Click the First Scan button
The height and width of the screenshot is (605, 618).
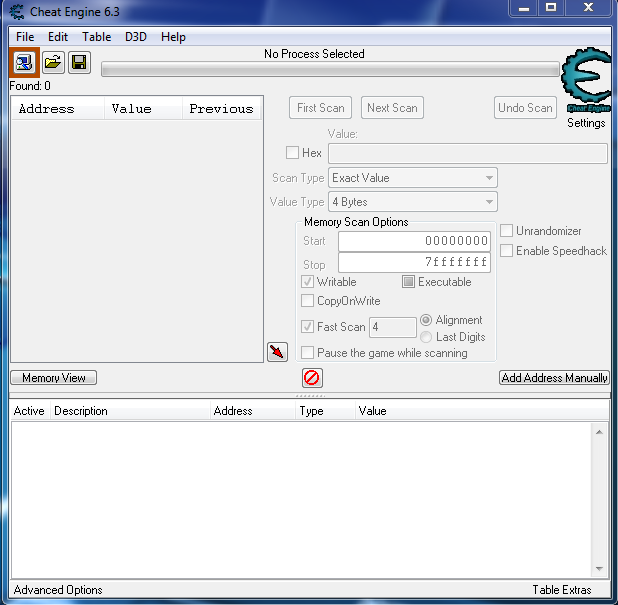click(320, 108)
